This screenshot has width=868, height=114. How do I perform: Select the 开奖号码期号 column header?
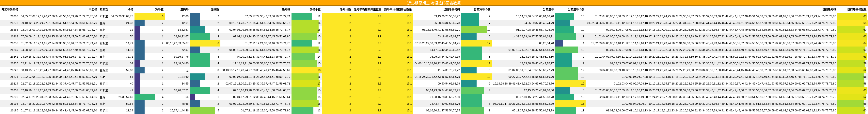click(10, 9)
